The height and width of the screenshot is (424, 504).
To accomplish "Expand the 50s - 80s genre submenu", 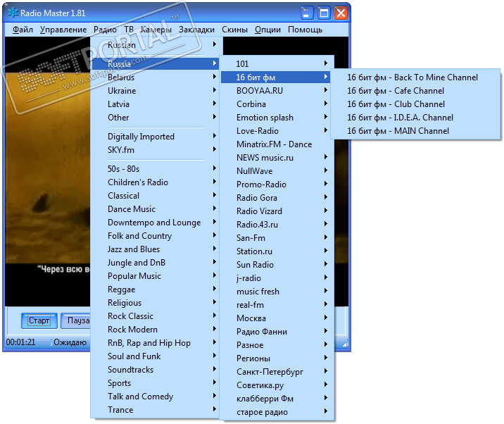I will [x=156, y=169].
